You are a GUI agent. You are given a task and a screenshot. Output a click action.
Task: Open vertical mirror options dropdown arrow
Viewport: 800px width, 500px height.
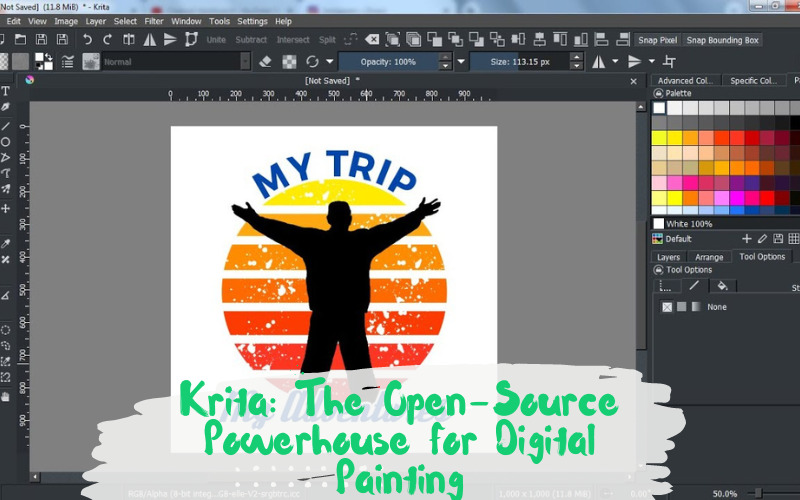(x=652, y=61)
